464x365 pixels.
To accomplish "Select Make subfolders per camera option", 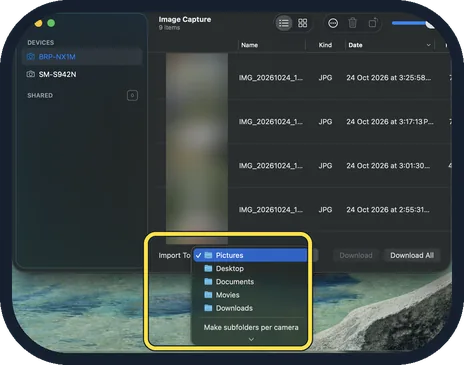I will (x=251, y=328).
